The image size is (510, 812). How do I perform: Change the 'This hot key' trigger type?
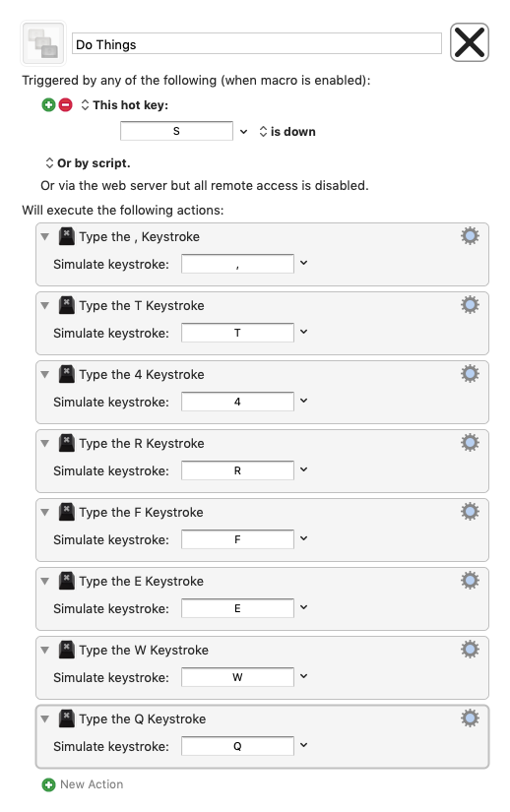click(x=124, y=105)
